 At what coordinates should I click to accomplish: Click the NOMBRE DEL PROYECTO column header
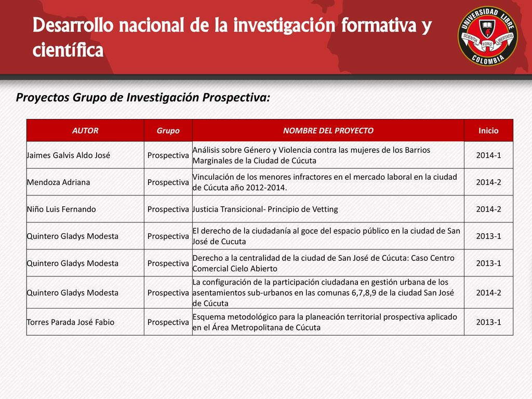(x=328, y=130)
